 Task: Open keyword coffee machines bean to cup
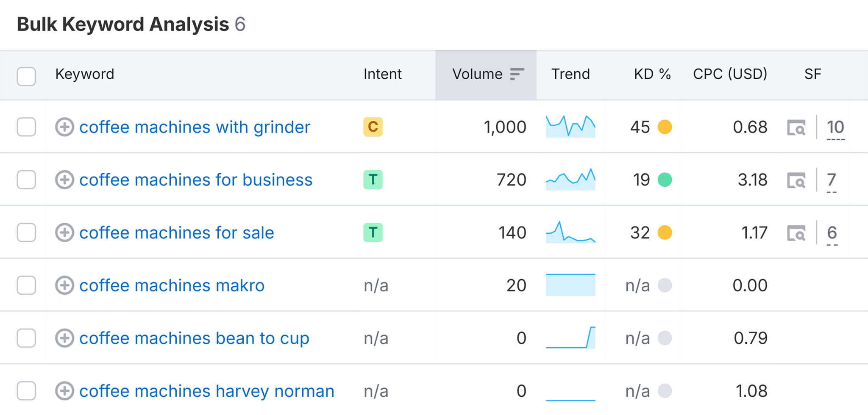pos(194,338)
